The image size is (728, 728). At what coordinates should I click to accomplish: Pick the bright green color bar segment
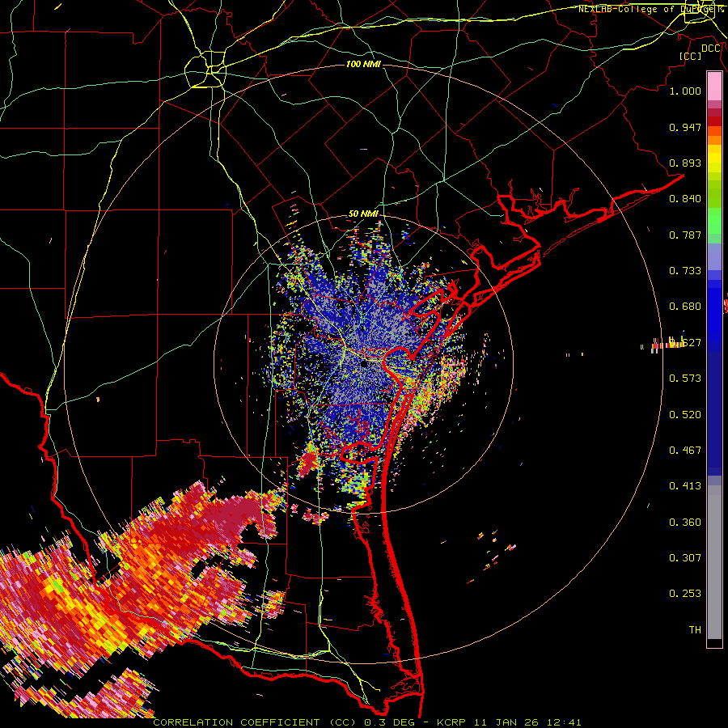tap(714, 221)
